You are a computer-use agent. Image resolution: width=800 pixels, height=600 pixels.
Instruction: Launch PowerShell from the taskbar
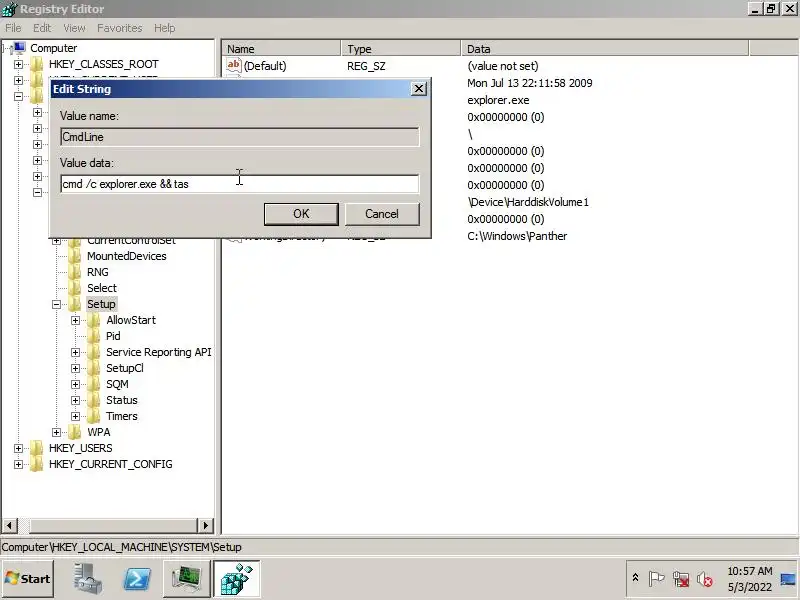tap(137, 579)
